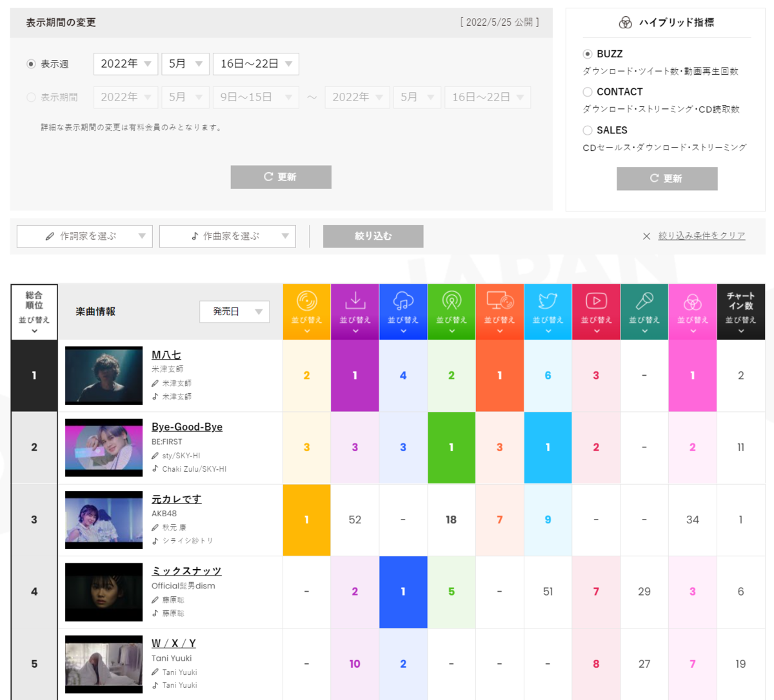Click the lyricist pencil icon under 元カレです

(x=155, y=527)
